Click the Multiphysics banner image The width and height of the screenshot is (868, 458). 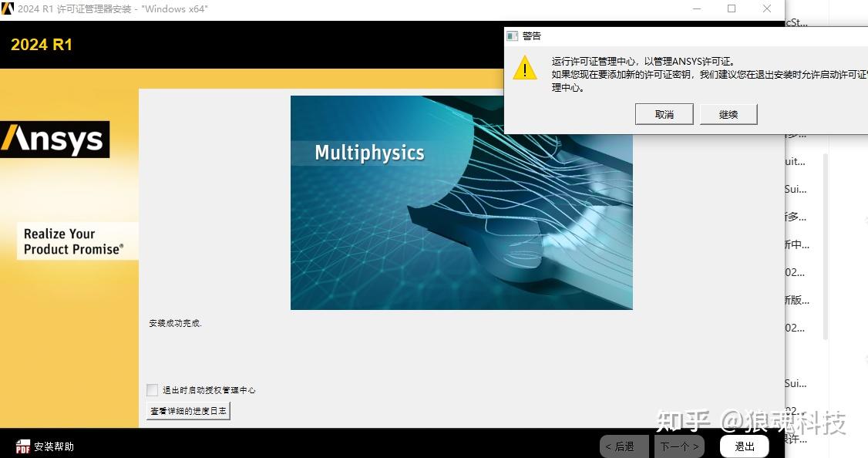click(461, 203)
